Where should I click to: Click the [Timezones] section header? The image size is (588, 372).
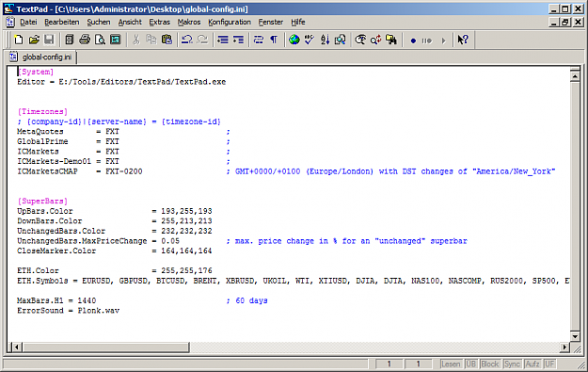pos(42,111)
